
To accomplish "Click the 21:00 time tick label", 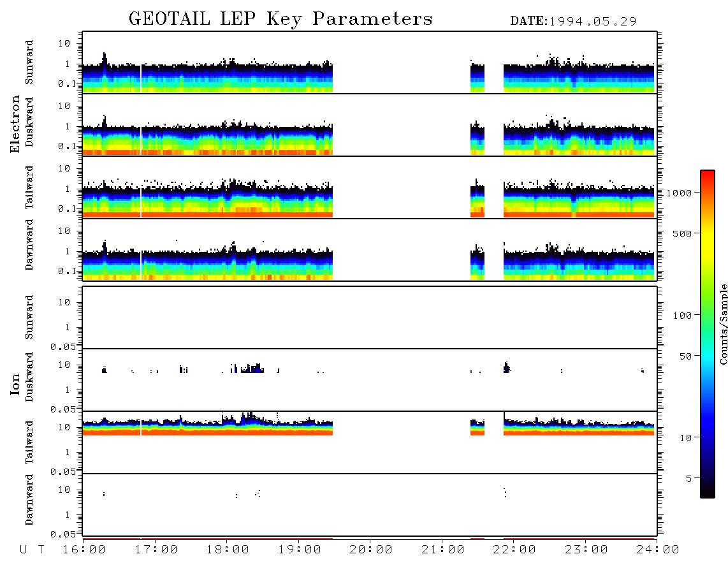I will click(x=443, y=550).
